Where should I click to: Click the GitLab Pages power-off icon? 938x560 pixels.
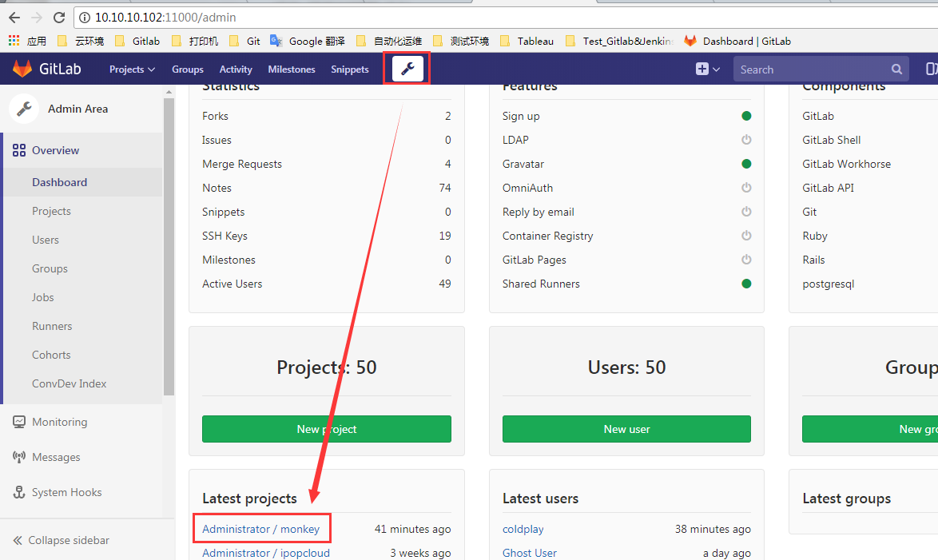(x=746, y=259)
